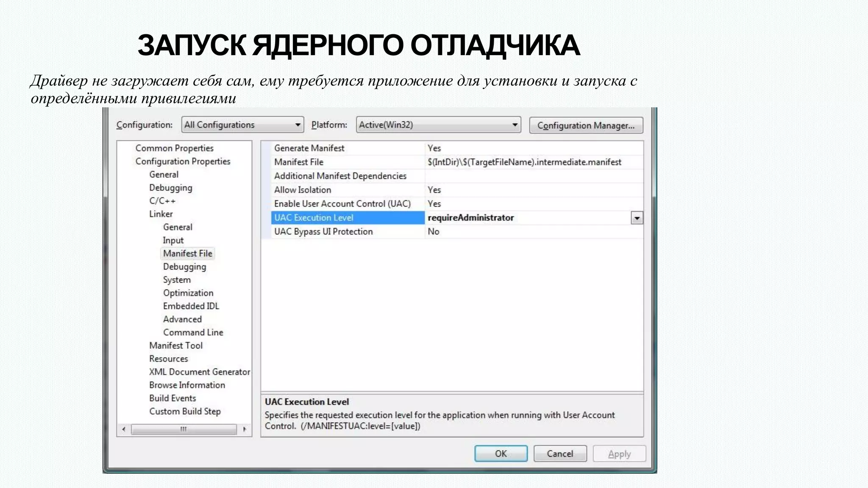Screen dimensions: 868x488
Task: Select Linker Command Line item
Action: (x=193, y=333)
